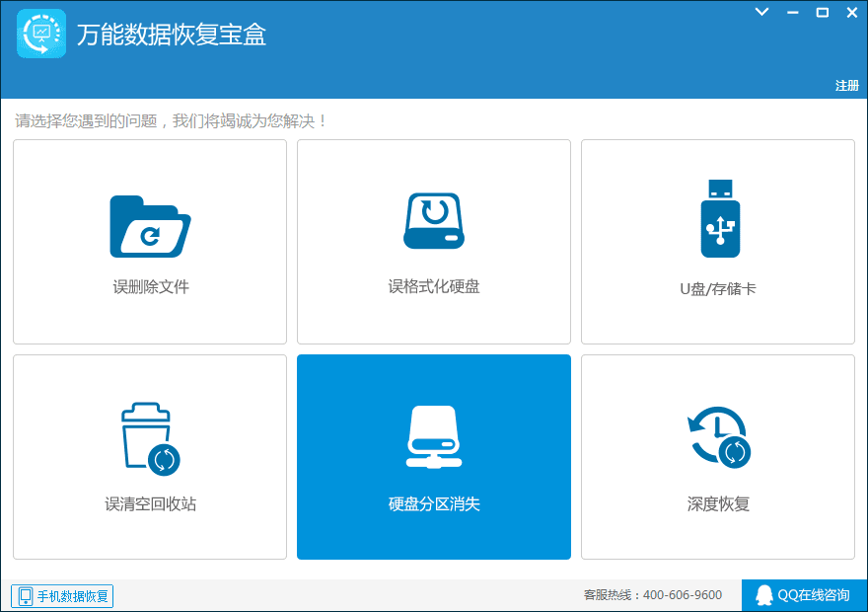868x612 pixels.
Task: Click the 深度恢复 label
Action: pyautogui.click(x=718, y=503)
